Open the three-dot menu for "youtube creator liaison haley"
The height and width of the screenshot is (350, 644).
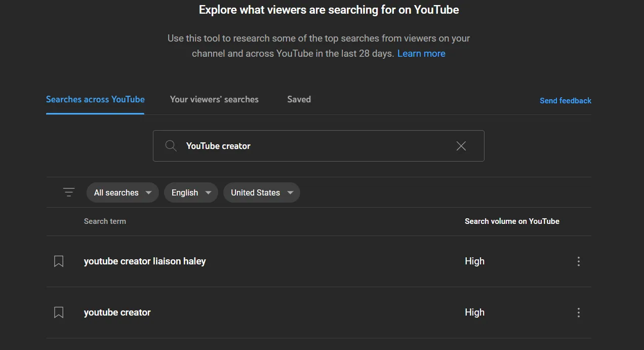coord(578,261)
